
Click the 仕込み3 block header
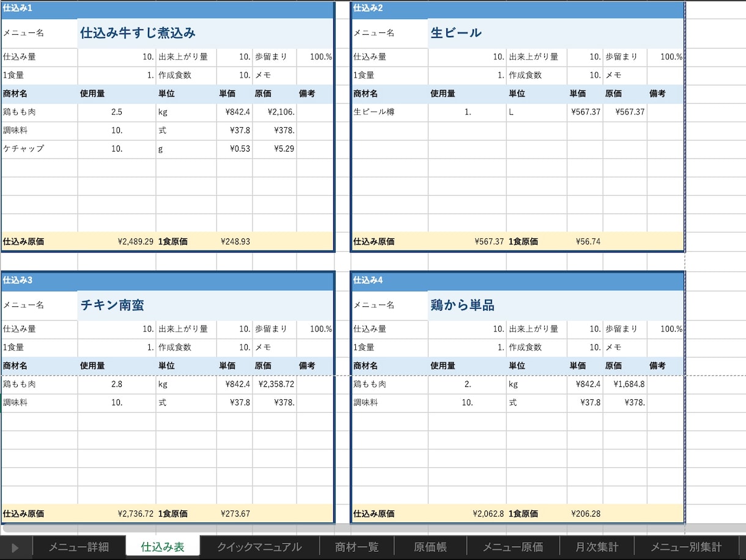167,281
